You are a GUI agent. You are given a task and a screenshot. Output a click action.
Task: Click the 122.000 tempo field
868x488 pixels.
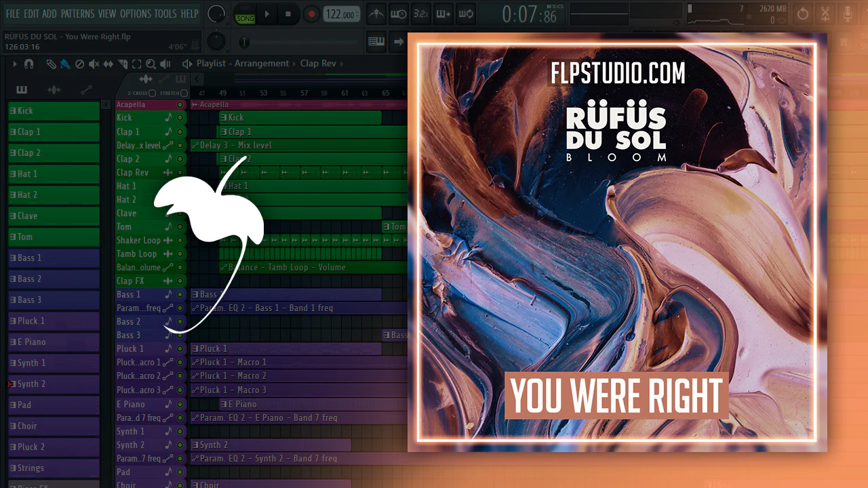point(342,14)
